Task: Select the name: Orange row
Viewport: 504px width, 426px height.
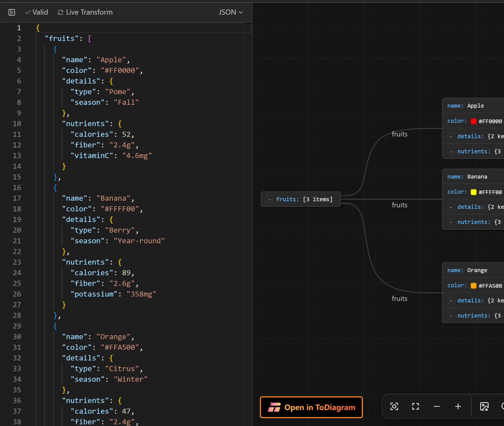Action: point(473,270)
